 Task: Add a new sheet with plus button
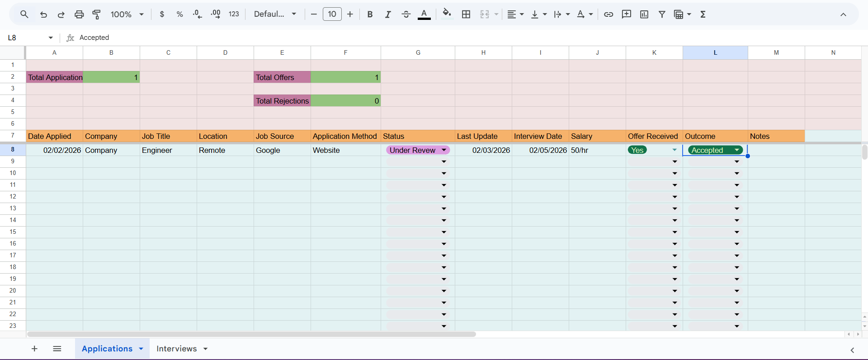[34, 349]
